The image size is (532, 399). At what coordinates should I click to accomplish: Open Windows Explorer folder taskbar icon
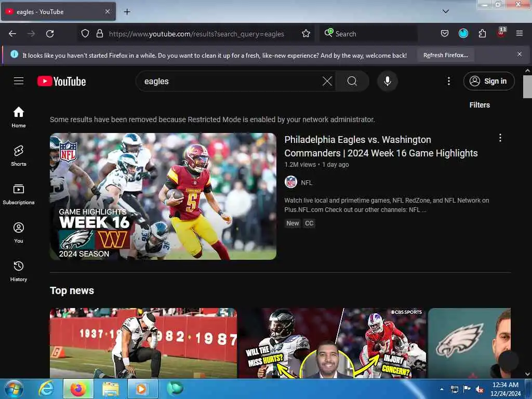[x=110, y=389]
